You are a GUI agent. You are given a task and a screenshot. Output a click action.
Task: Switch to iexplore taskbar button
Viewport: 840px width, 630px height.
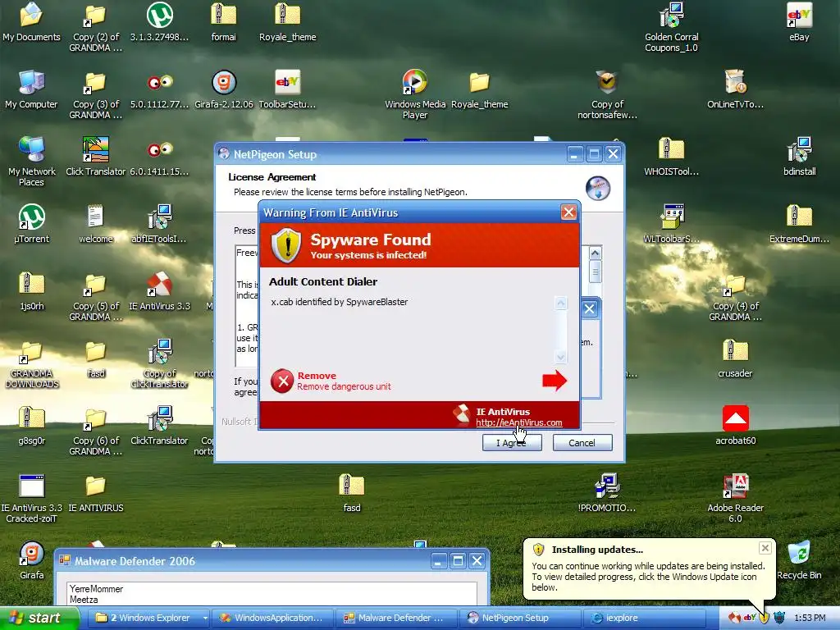(x=643, y=618)
